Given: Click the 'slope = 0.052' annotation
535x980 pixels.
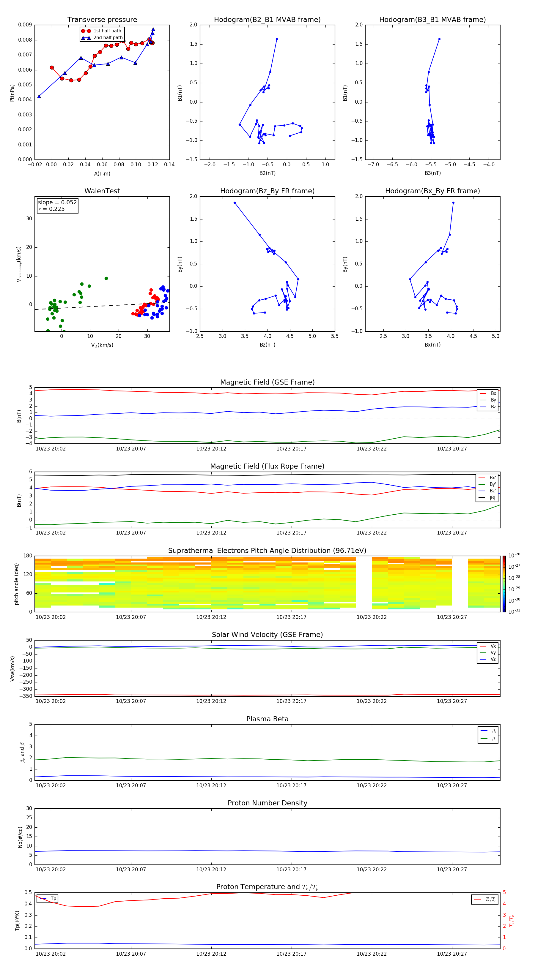Looking at the screenshot, I should pyautogui.click(x=57, y=203).
